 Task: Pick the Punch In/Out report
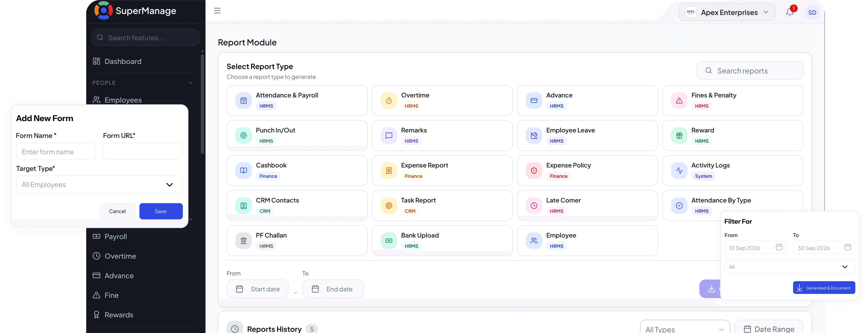tap(297, 136)
